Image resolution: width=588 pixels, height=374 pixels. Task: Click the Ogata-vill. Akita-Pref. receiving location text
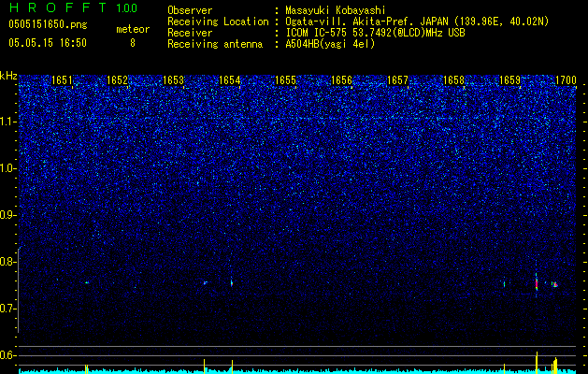click(x=417, y=22)
